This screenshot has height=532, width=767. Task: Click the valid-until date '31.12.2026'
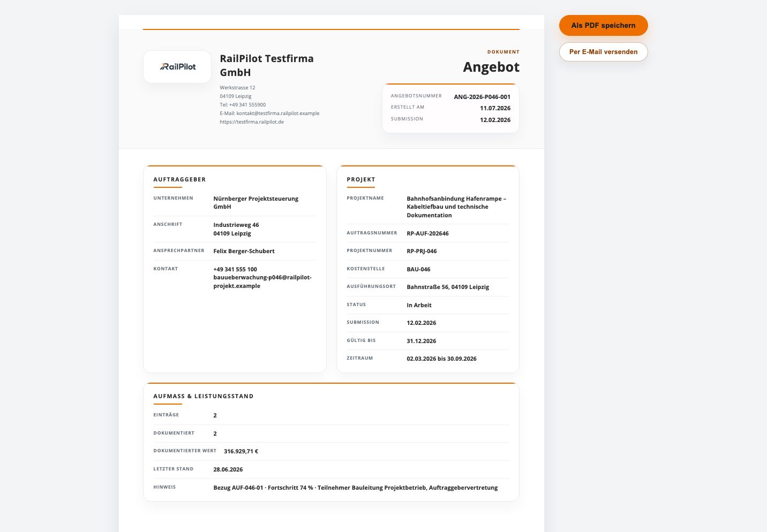pos(421,341)
